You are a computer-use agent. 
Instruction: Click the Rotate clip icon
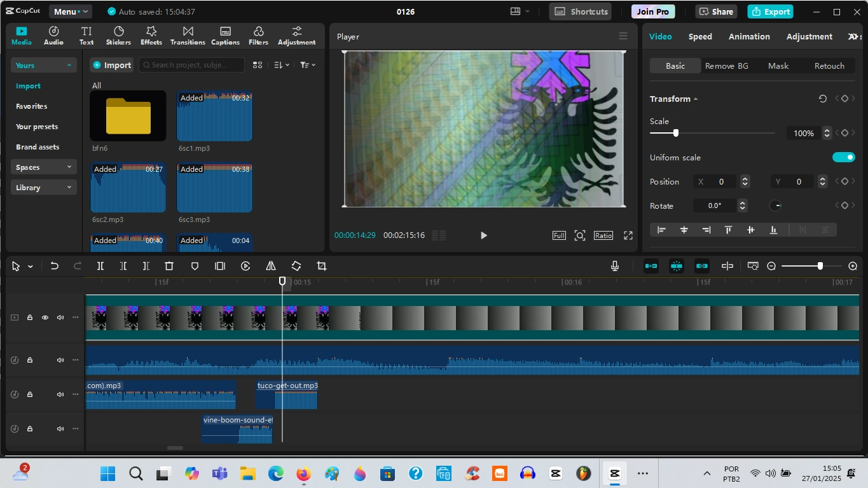[x=296, y=266]
